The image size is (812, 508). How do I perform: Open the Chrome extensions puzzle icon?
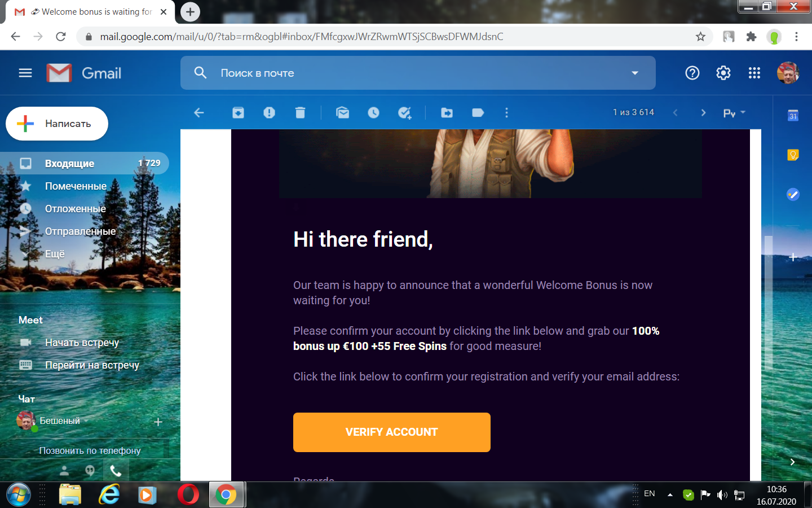(x=751, y=37)
